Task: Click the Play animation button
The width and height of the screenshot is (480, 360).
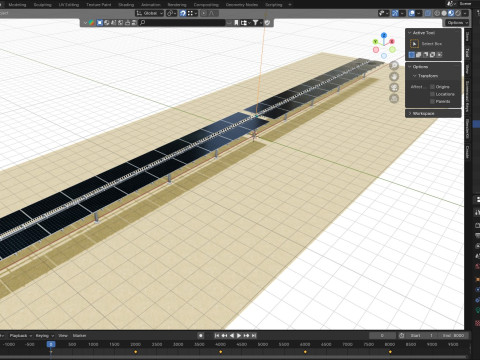Action: click(239, 336)
